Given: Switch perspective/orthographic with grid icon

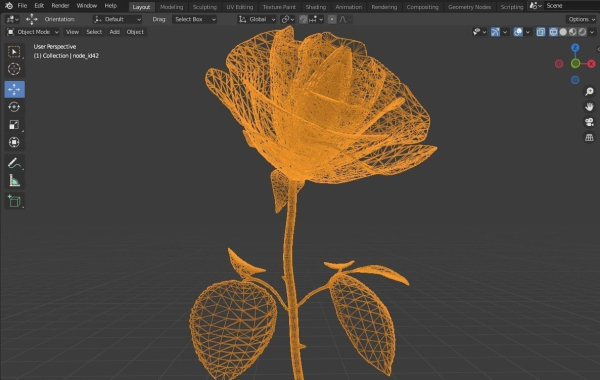Looking at the screenshot, I should [589, 137].
